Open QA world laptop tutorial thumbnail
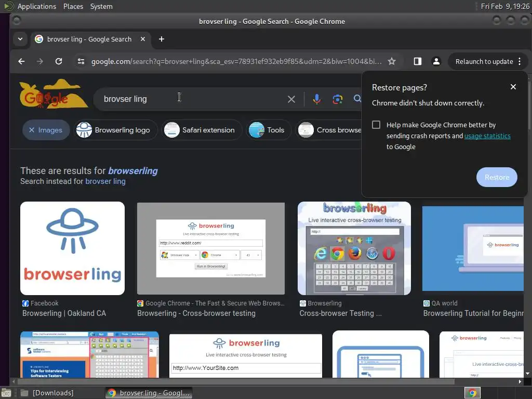The width and height of the screenshot is (532, 399). [x=473, y=248]
